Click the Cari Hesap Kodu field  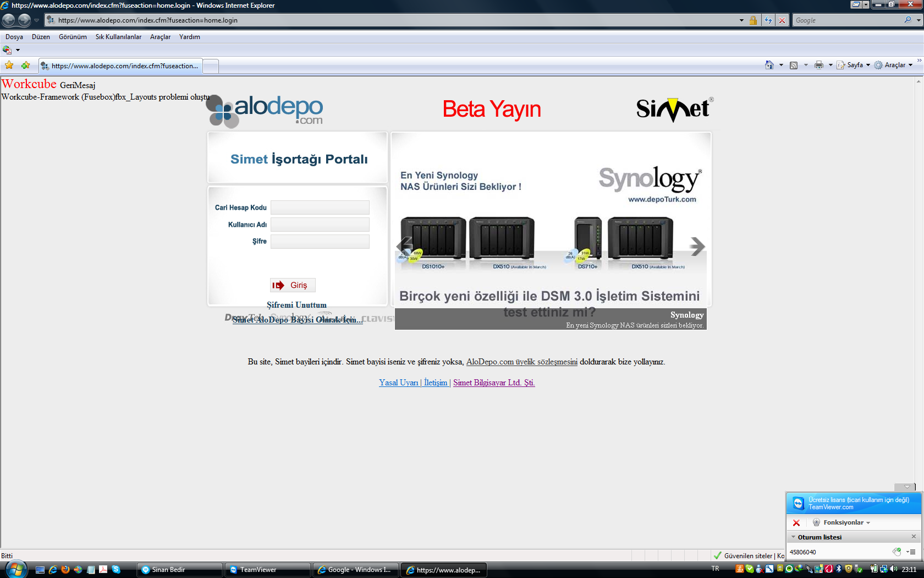pyautogui.click(x=320, y=208)
